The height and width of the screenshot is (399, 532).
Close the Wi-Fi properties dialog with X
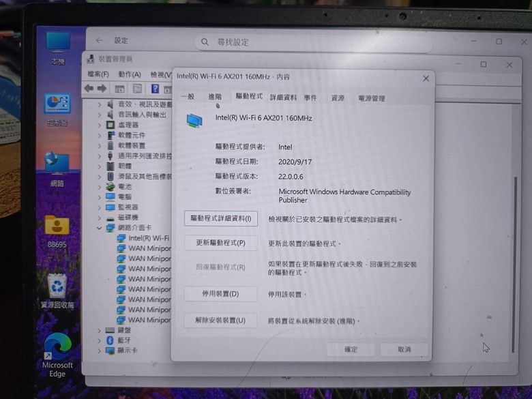[x=426, y=78]
